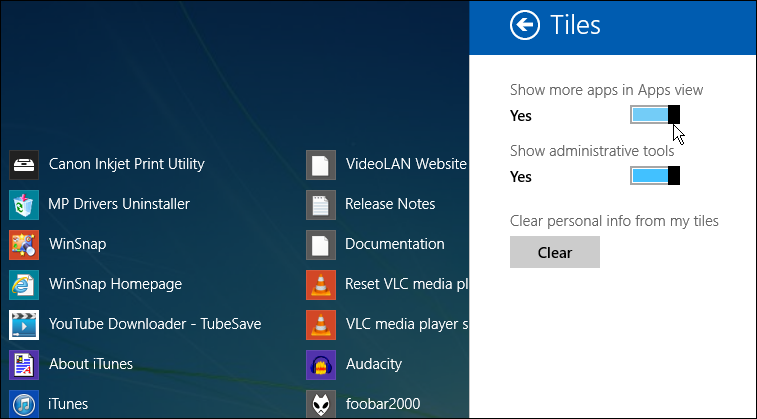Select the WinSnap Homepage label
Image resolution: width=757 pixels, height=419 pixels.
click(x=115, y=284)
